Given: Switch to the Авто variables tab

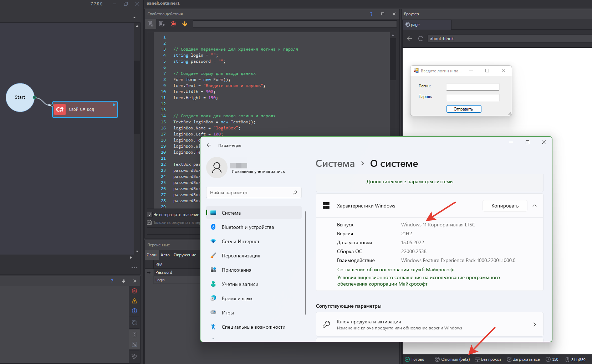Looking at the screenshot, I should click(x=165, y=255).
